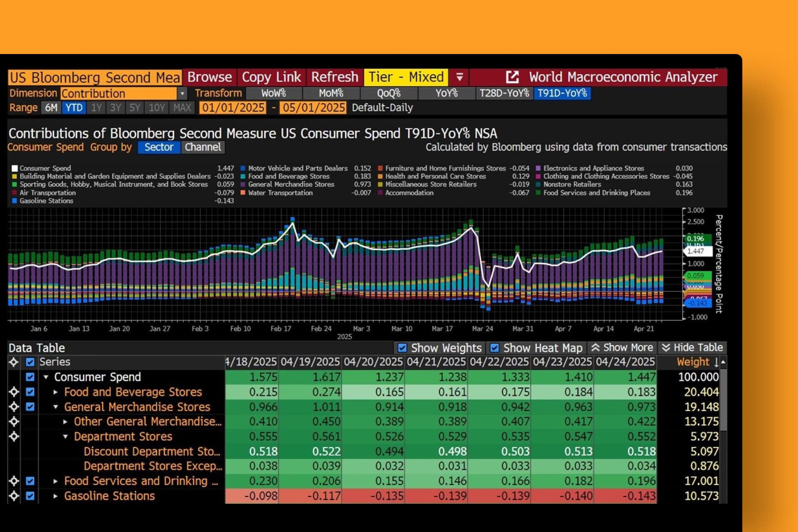Click the 01/01/2025 start date field
The width and height of the screenshot is (798, 532).
point(233,108)
